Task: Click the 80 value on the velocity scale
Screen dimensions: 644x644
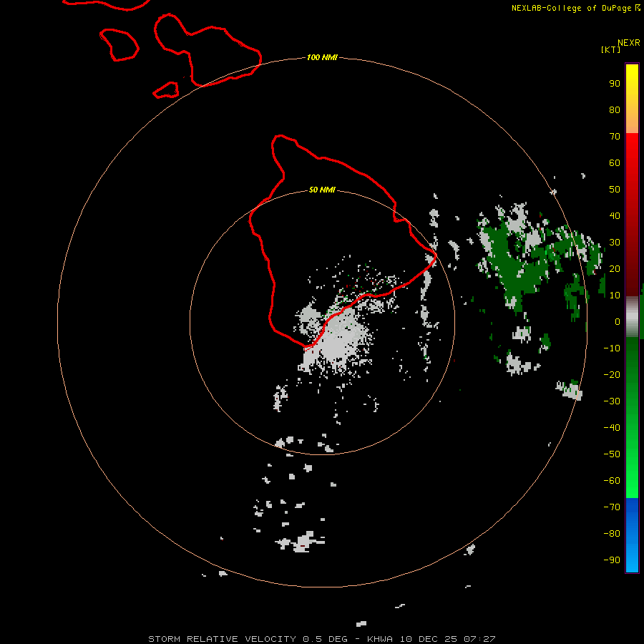Action: coord(615,110)
